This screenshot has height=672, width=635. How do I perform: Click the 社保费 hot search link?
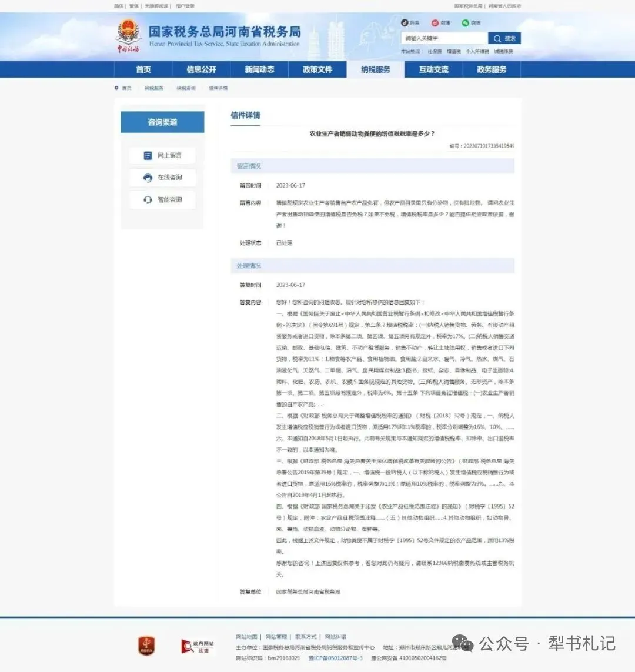(x=435, y=51)
